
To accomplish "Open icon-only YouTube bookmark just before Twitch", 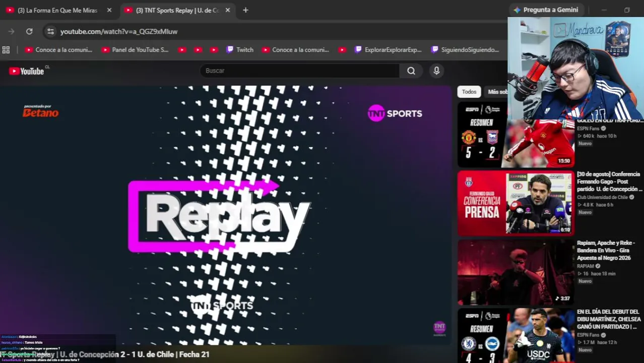I will [214, 50].
